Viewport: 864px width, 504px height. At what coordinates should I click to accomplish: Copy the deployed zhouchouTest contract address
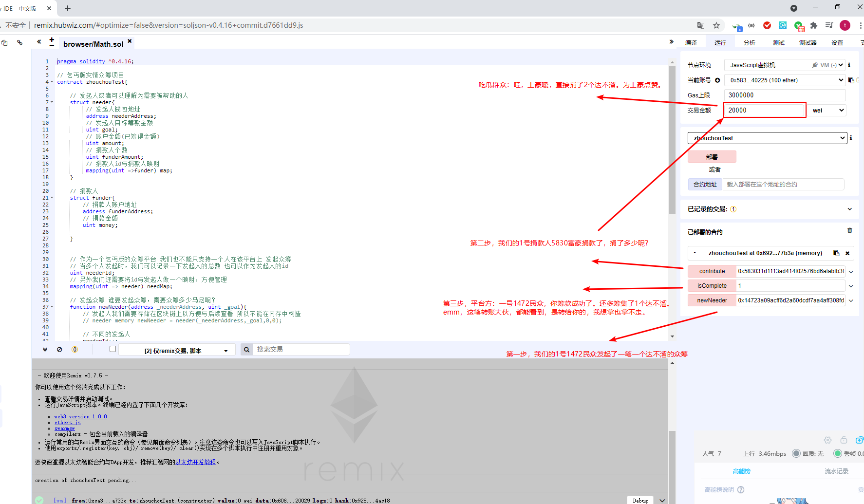836,253
